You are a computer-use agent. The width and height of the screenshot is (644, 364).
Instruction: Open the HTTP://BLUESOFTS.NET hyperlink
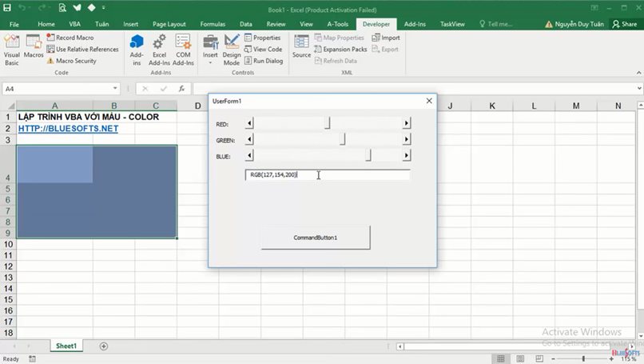[68, 129]
